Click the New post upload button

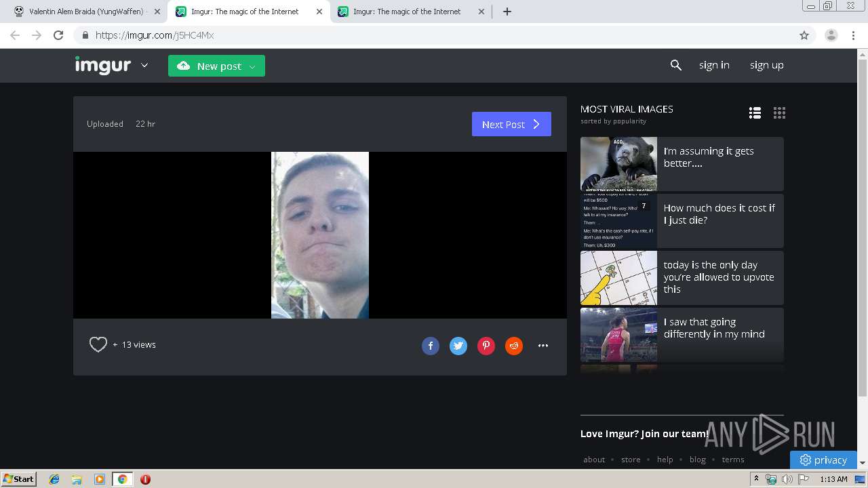click(216, 66)
